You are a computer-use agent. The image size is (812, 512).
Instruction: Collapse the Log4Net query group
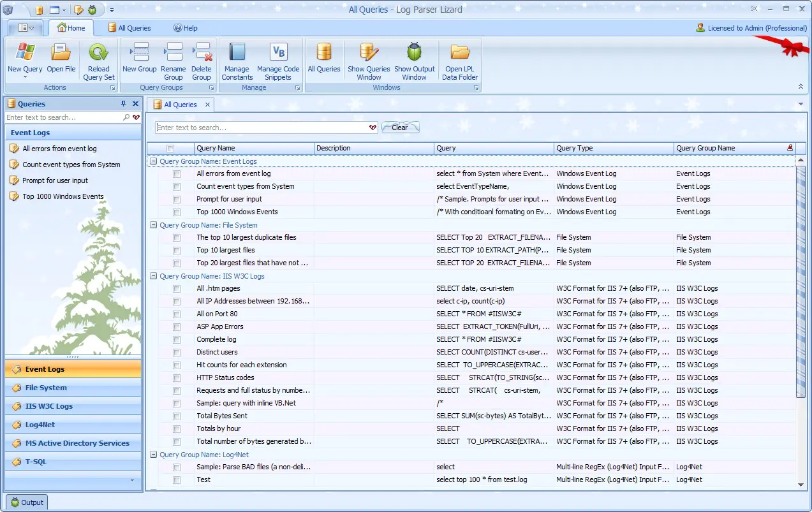tap(153, 455)
